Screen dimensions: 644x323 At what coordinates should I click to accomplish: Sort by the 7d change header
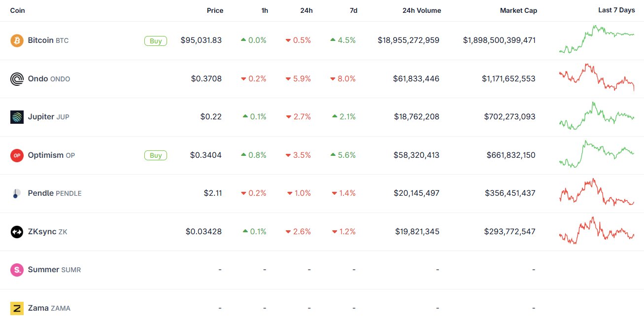(x=353, y=10)
